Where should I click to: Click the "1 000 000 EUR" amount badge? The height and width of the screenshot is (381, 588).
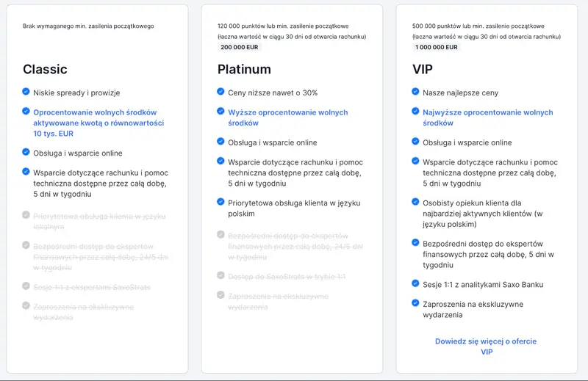click(437, 47)
